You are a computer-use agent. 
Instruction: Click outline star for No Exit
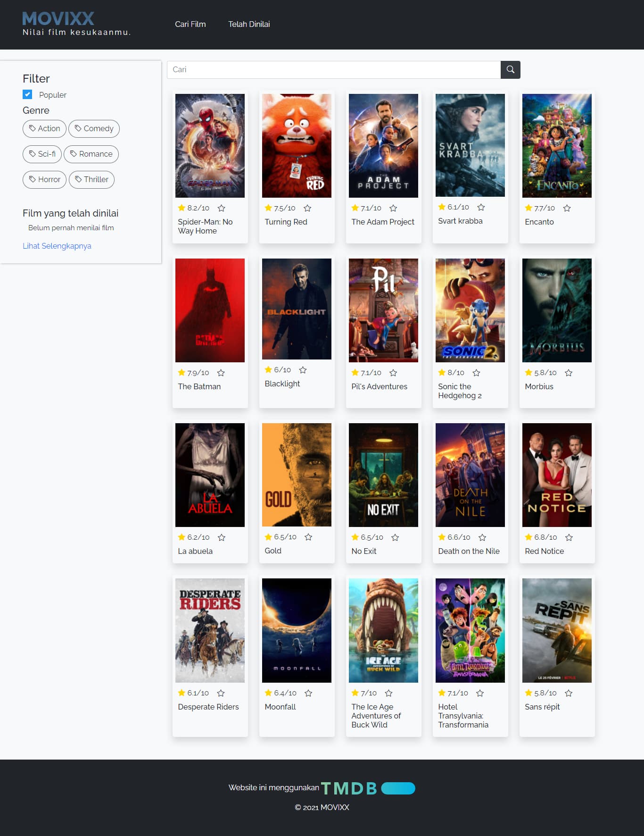click(x=395, y=537)
